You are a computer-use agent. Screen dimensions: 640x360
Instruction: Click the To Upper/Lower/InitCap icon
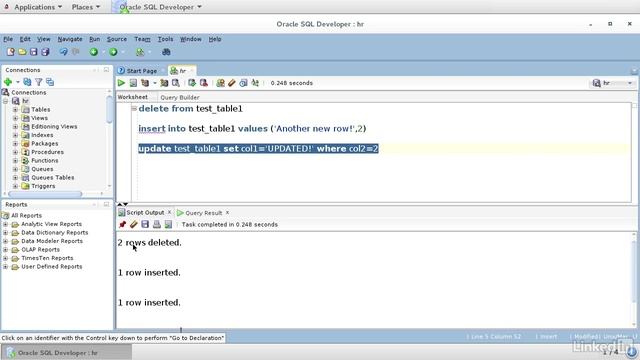coord(255,83)
